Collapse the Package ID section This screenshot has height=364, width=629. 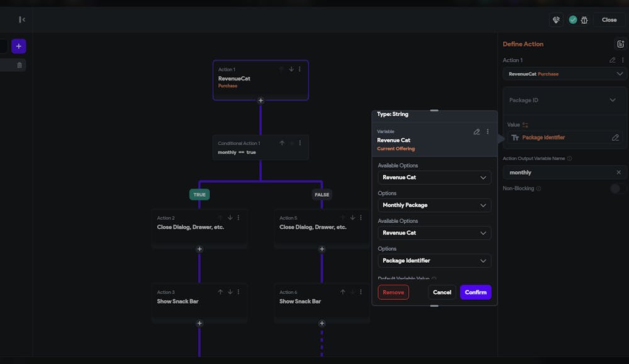coord(613,100)
